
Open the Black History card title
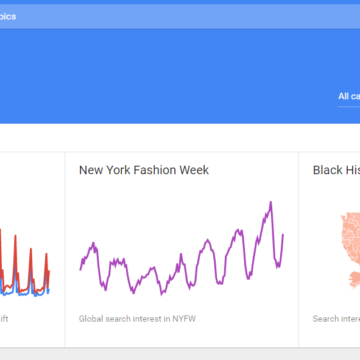pyautogui.click(x=336, y=170)
